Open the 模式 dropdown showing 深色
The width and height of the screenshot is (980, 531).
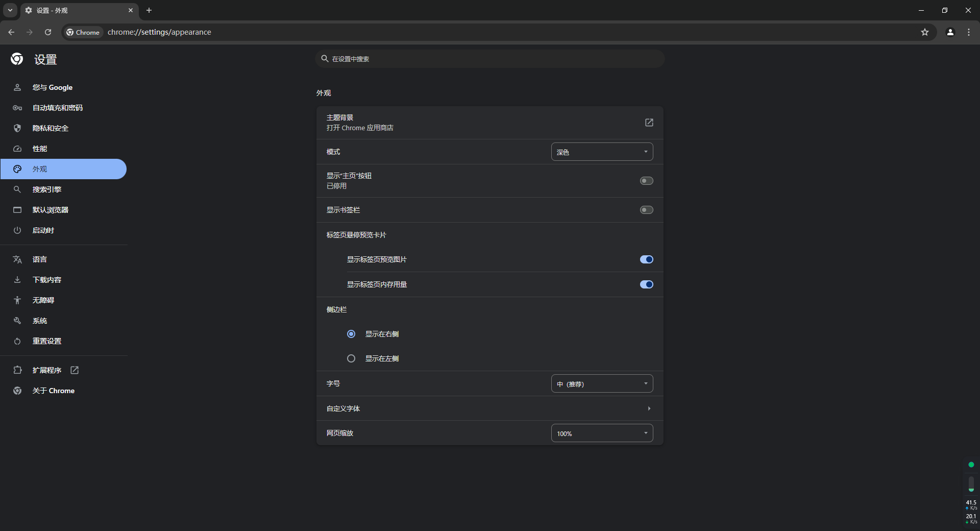point(602,152)
